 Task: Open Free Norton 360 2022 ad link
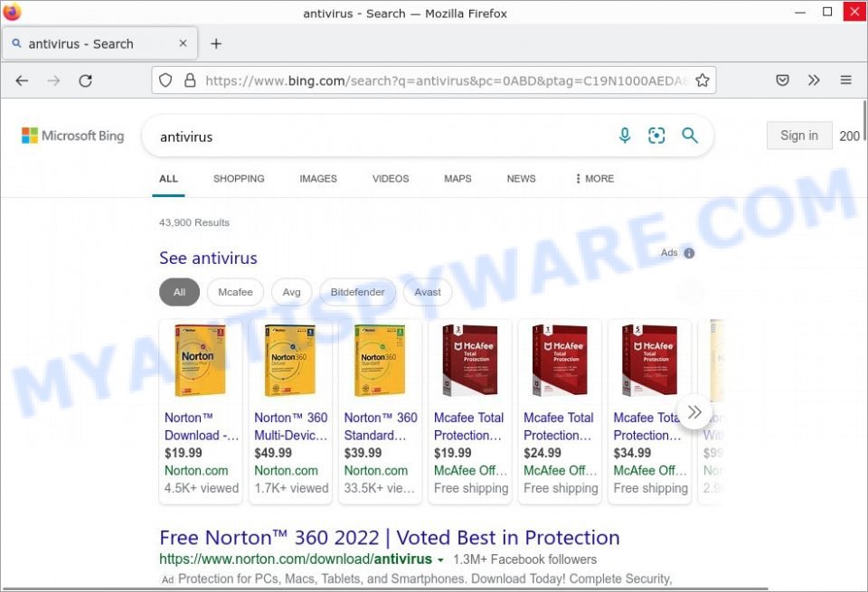[389, 538]
